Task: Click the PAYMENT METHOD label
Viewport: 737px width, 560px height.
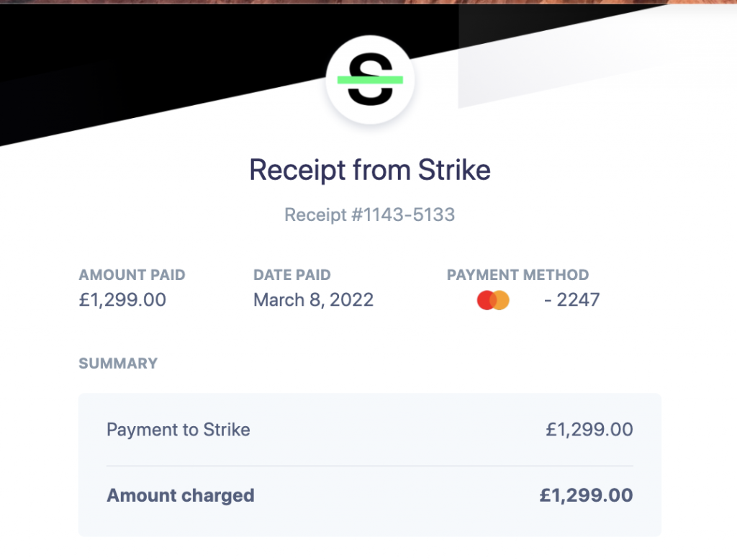Action: click(517, 275)
